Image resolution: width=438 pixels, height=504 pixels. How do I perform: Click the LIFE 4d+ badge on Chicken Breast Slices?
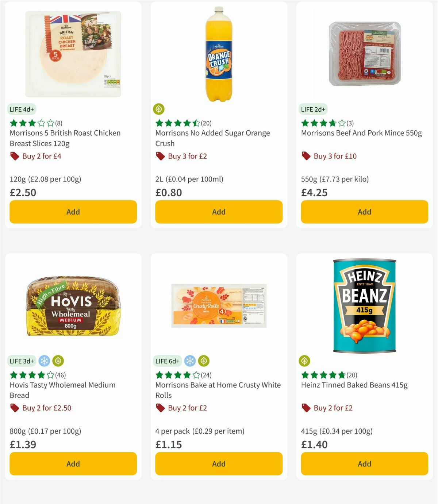tap(22, 109)
